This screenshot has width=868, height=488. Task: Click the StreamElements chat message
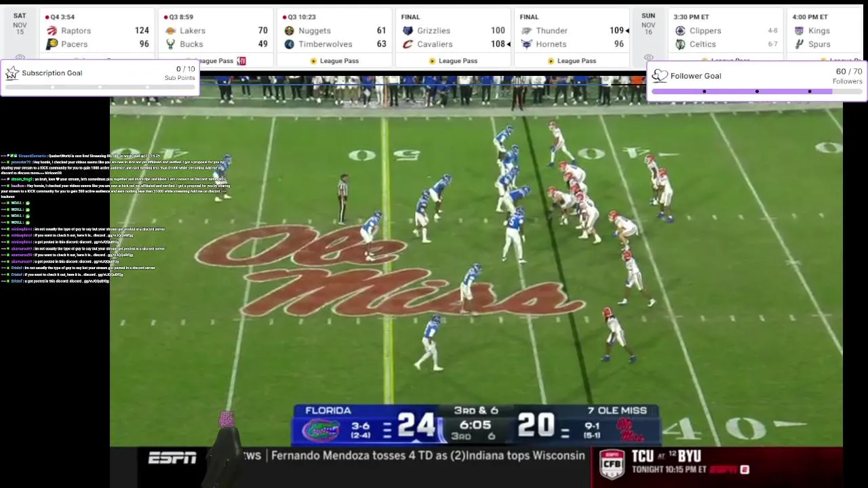[x=81, y=156]
